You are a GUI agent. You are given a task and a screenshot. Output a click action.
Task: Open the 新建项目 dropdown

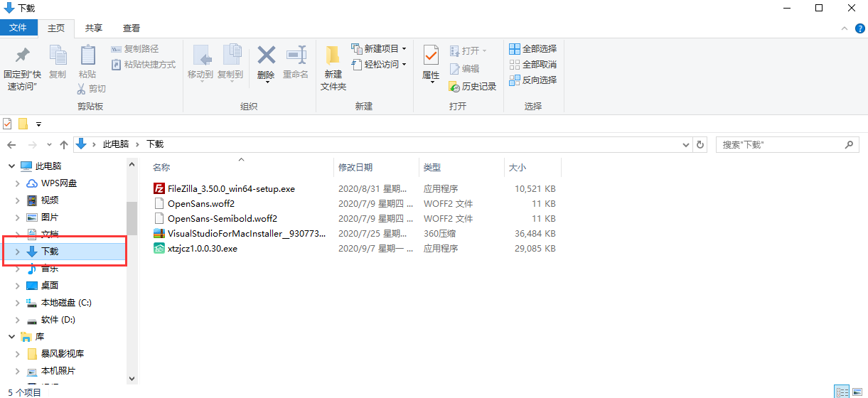[x=379, y=49]
